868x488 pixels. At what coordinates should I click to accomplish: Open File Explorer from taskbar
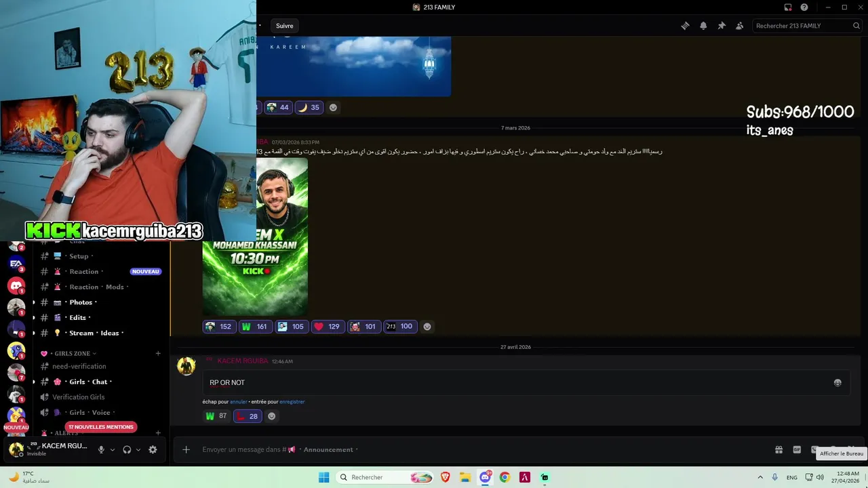pyautogui.click(x=465, y=477)
